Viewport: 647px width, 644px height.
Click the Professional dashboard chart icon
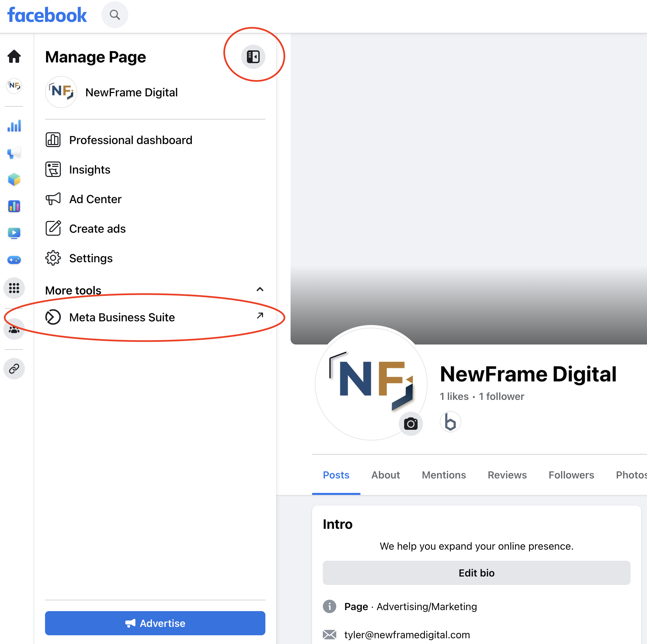(x=53, y=140)
